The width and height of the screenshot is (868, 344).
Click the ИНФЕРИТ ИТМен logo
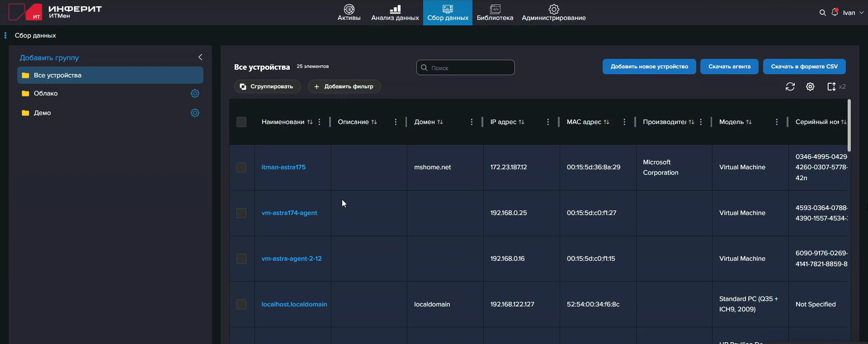tap(55, 12)
